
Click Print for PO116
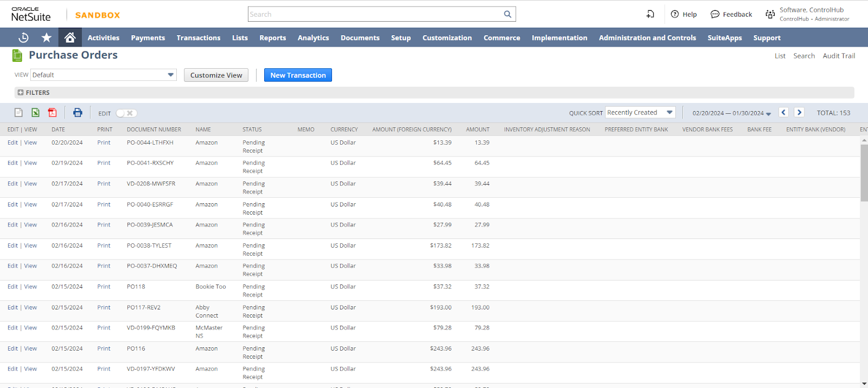click(104, 348)
